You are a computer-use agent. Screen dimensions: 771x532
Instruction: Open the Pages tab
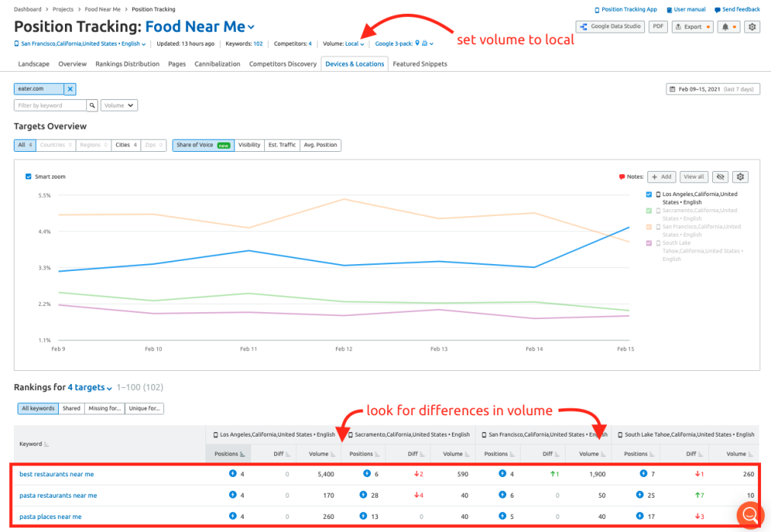(x=177, y=64)
